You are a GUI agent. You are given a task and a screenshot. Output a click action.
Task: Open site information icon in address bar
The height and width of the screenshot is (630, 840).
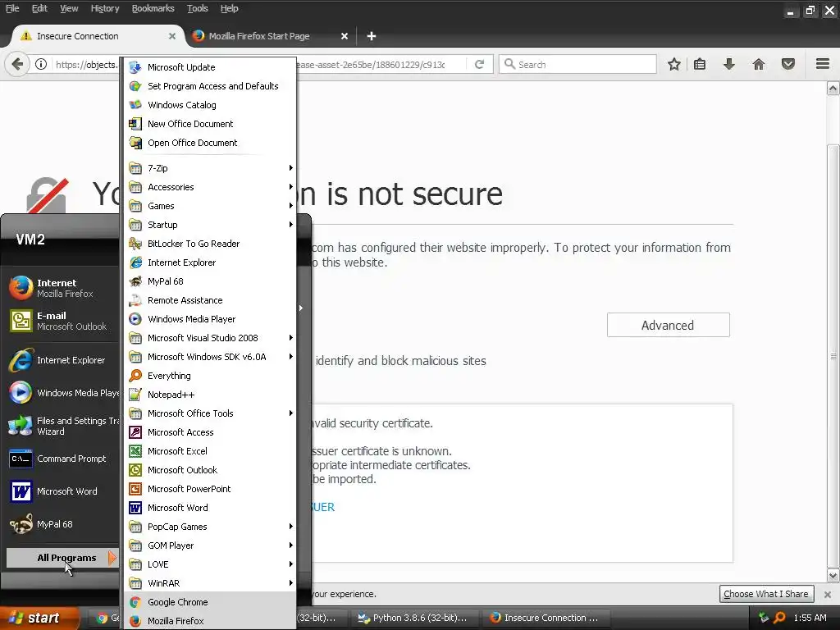[x=41, y=64]
